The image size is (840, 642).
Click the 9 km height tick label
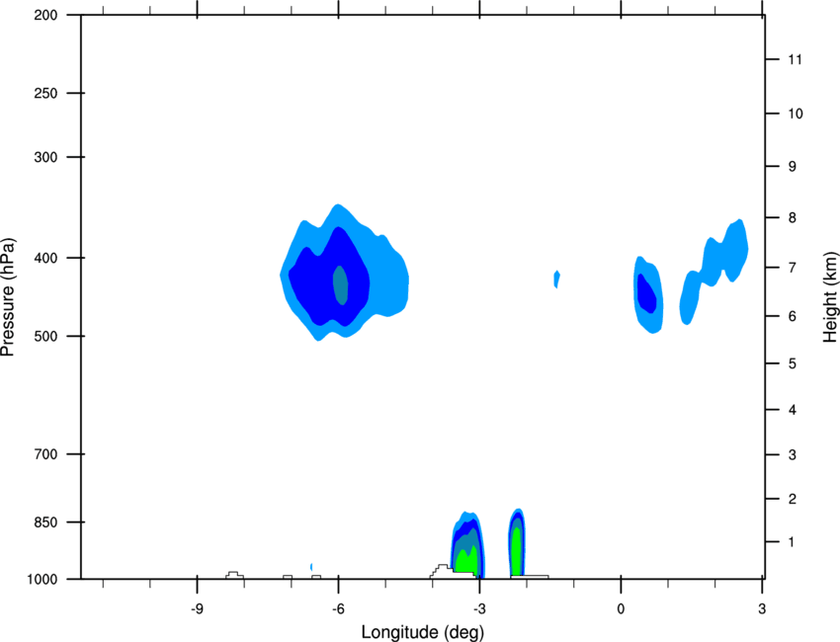point(793,167)
